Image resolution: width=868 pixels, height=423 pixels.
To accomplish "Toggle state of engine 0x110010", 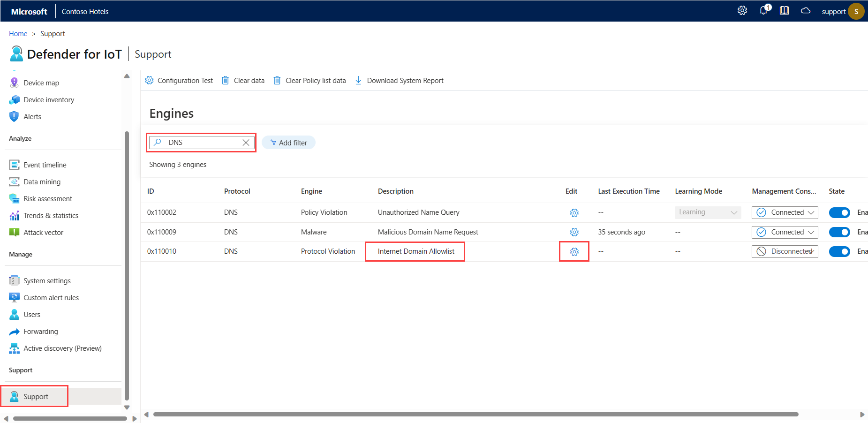I will point(839,251).
